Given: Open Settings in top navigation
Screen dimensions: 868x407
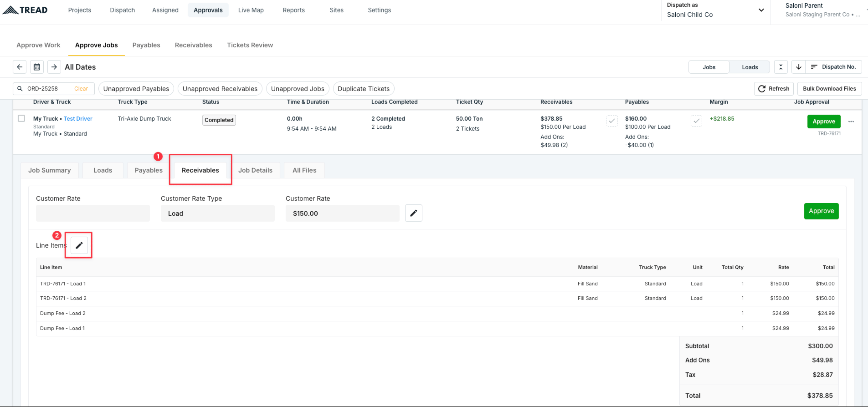Looking at the screenshot, I should click(379, 10).
